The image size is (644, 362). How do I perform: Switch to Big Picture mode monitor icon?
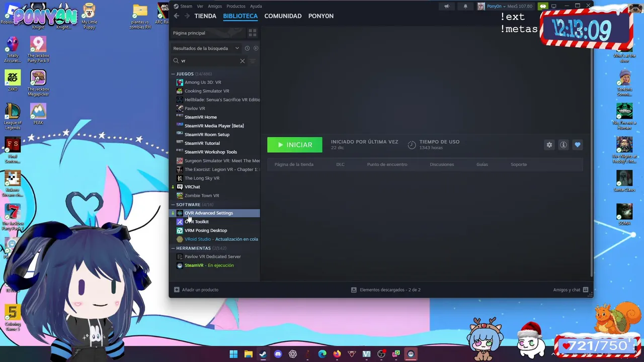[554, 6]
